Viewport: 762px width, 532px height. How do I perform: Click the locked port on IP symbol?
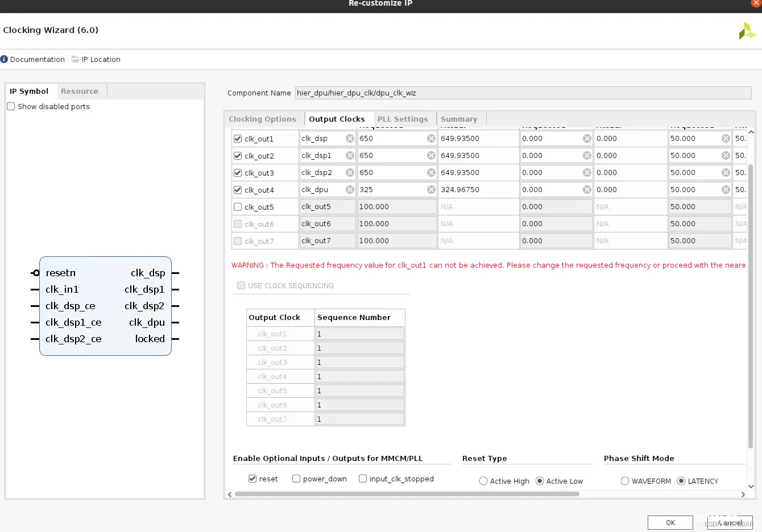click(x=150, y=339)
